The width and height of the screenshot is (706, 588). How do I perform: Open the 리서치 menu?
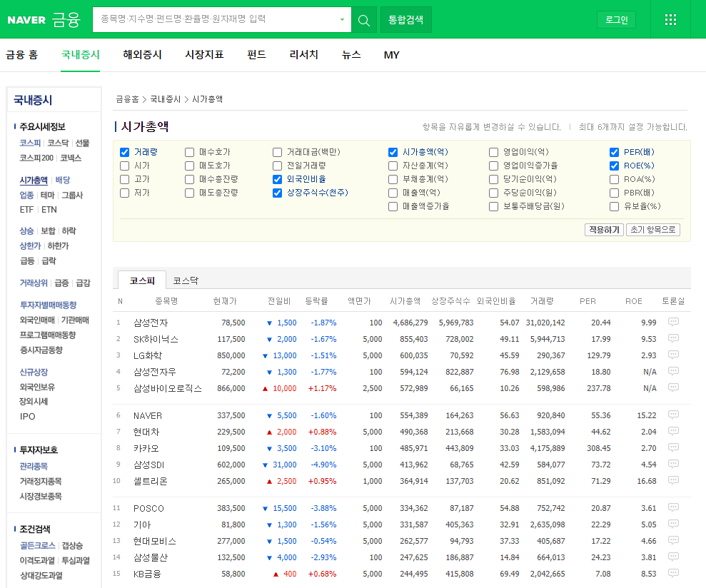pyautogui.click(x=304, y=54)
